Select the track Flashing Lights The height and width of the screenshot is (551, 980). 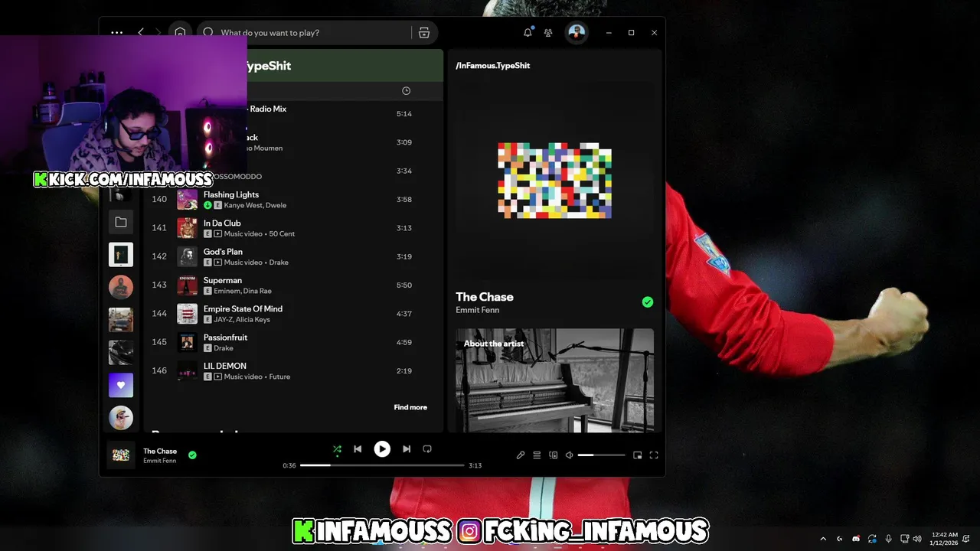point(231,194)
